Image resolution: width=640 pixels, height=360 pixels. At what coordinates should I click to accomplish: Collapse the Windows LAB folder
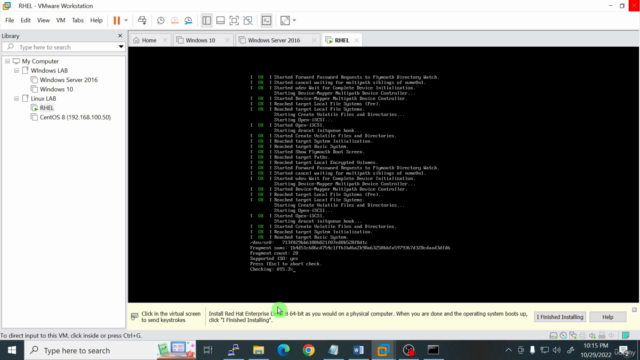(16, 71)
